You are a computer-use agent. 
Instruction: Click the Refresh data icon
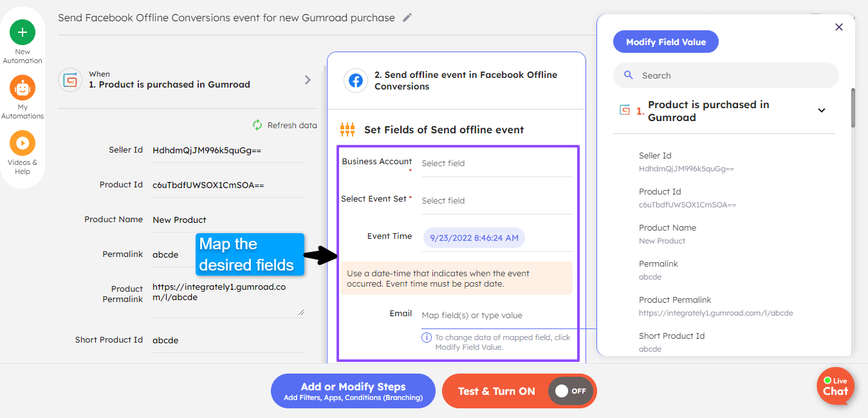coord(257,125)
